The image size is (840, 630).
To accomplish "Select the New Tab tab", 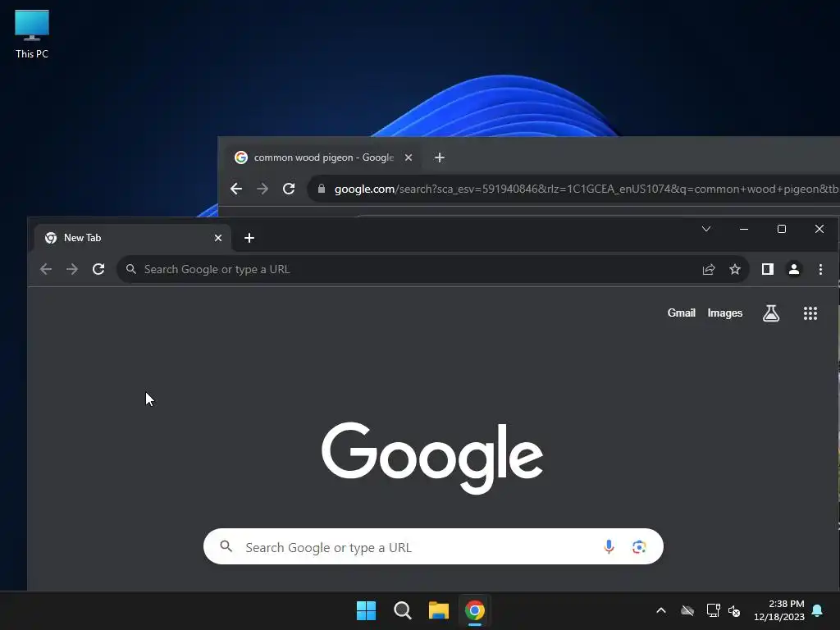I will pos(133,238).
